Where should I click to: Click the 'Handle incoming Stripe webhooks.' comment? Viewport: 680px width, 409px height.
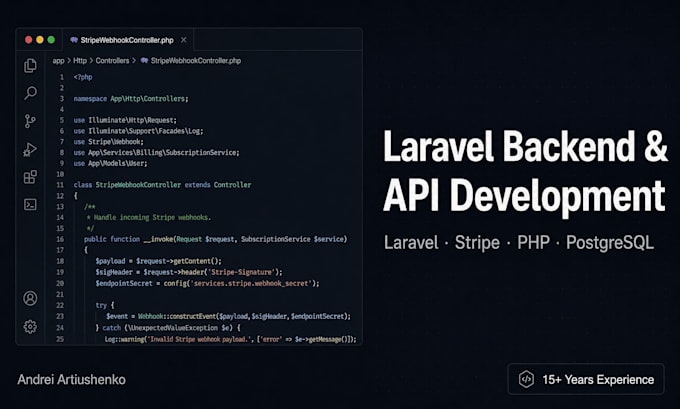[x=148, y=217]
